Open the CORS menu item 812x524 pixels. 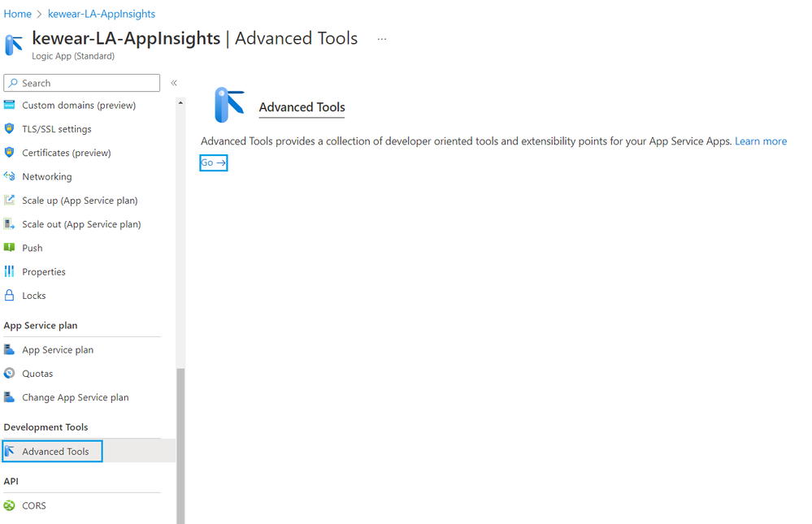pyautogui.click(x=33, y=506)
